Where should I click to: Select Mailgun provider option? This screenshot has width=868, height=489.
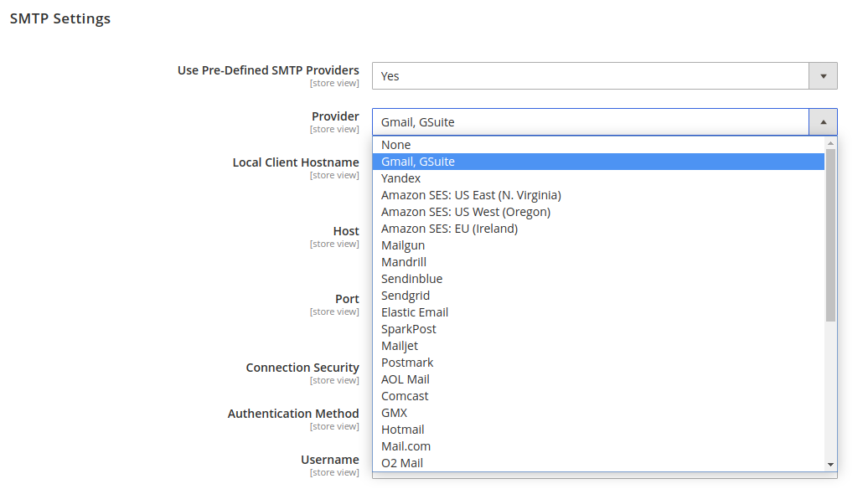pyautogui.click(x=403, y=245)
